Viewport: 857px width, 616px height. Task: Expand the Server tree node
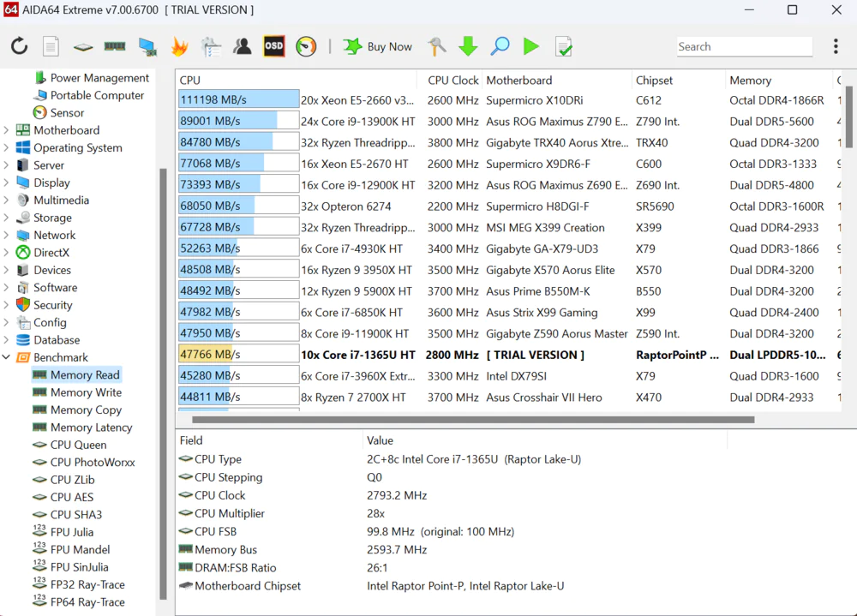coord(6,165)
